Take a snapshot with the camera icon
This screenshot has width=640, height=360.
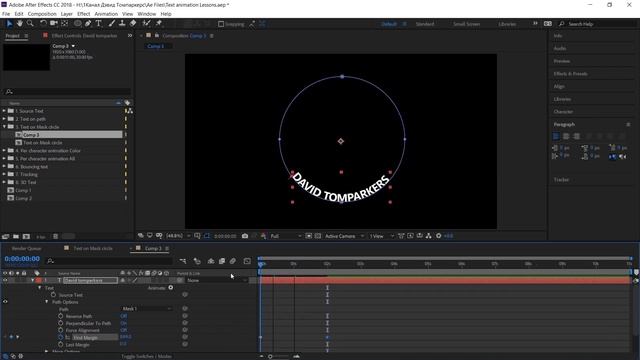(245, 236)
